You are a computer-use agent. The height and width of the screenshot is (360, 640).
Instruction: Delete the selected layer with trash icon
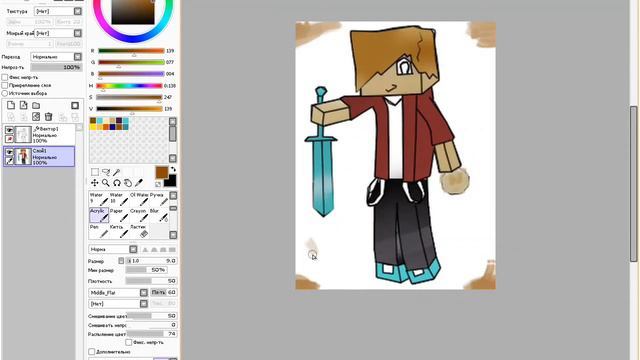pos(49,117)
